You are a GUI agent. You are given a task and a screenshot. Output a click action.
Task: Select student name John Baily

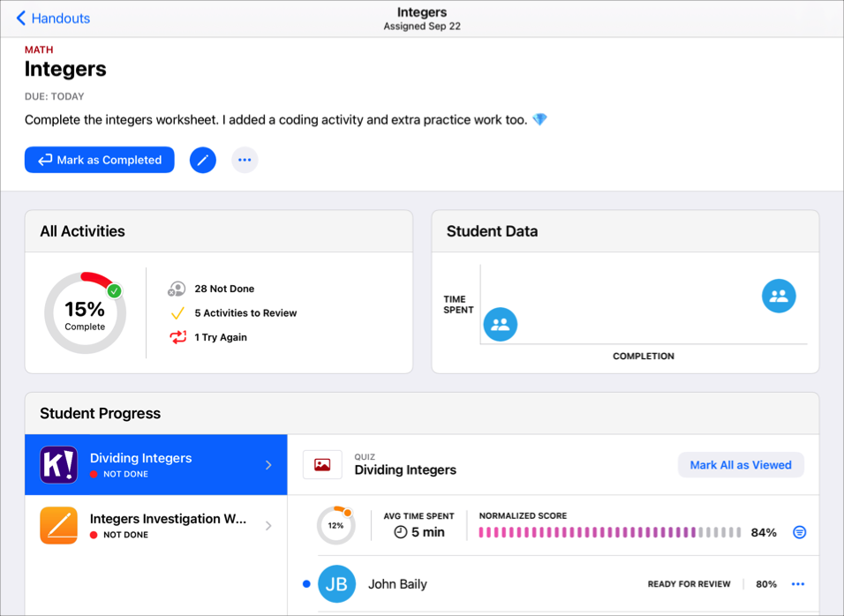(x=397, y=584)
